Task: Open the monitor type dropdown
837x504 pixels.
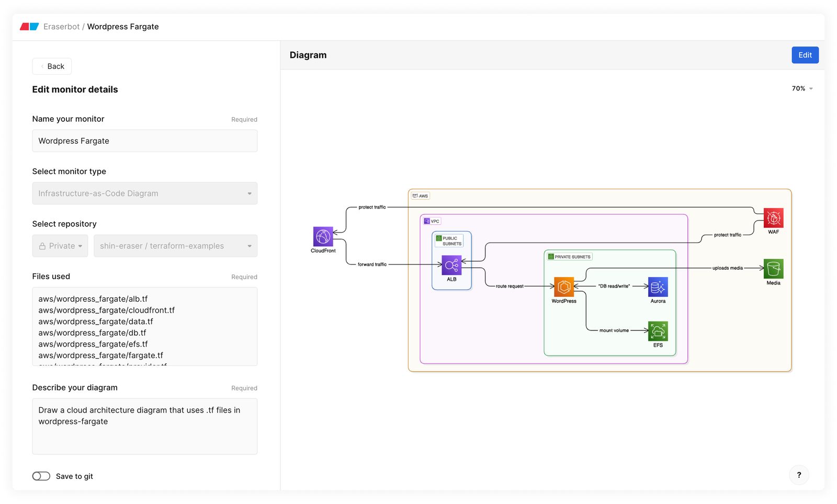Action: click(145, 193)
